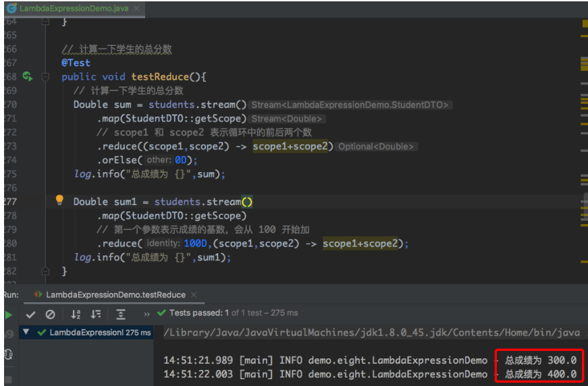
Task: Click the console line ending 400.0
Action: point(370,374)
